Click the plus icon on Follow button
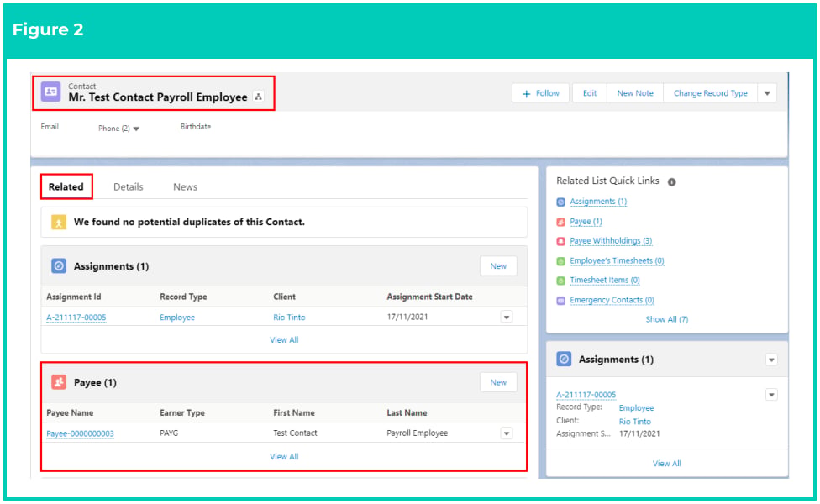This screenshot has height=504, width=820. click(x=527, y=93)
